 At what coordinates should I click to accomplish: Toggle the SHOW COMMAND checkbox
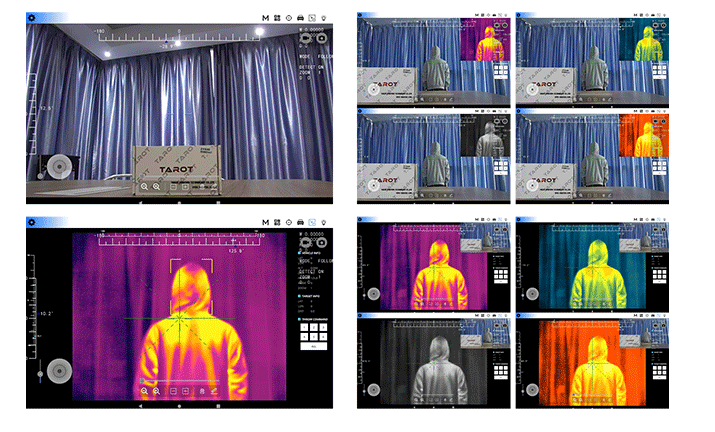click(x=300, y=319)
